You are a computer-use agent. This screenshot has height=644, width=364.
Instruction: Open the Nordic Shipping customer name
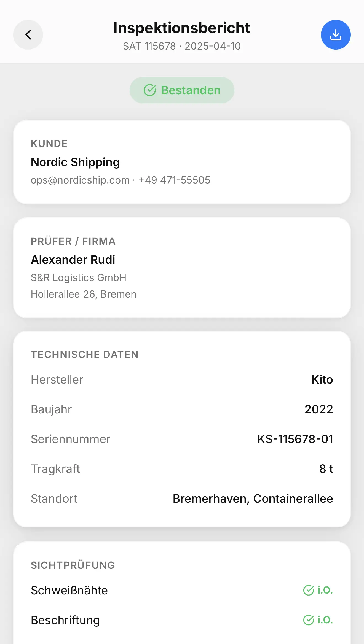click(75, 162)
